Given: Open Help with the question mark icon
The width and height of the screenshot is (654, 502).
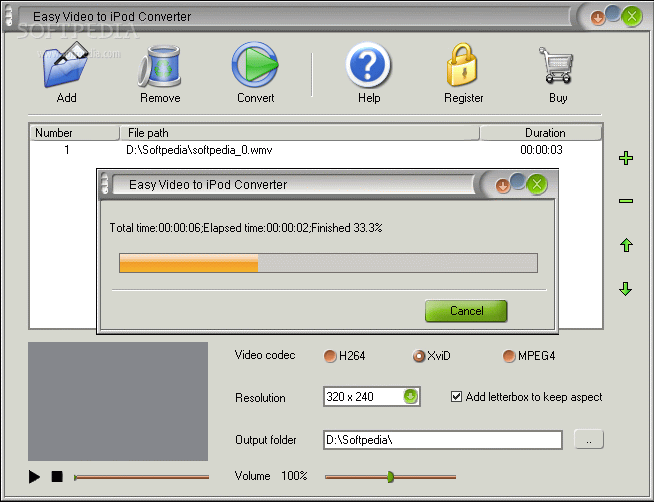Looking at the screenshot, I should 368,64.
